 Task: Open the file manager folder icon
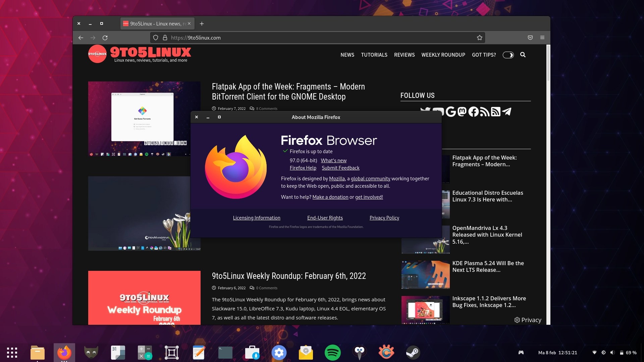point(38,352)
